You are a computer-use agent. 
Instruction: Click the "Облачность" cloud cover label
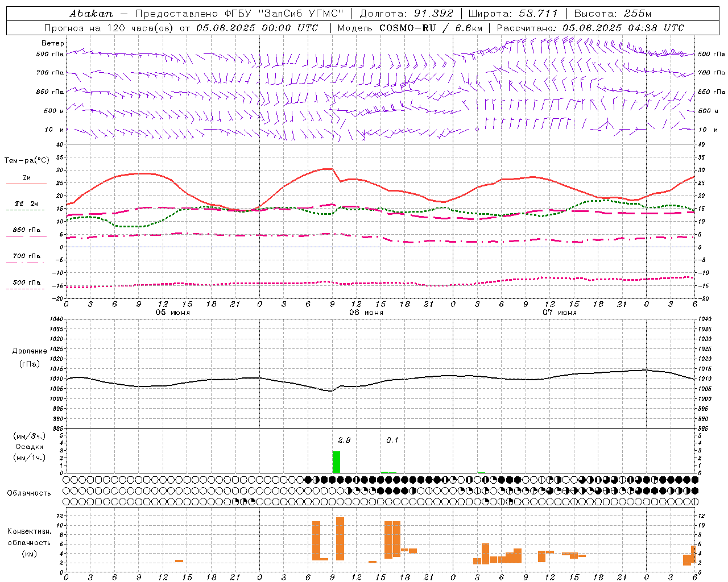pos(29,493)
